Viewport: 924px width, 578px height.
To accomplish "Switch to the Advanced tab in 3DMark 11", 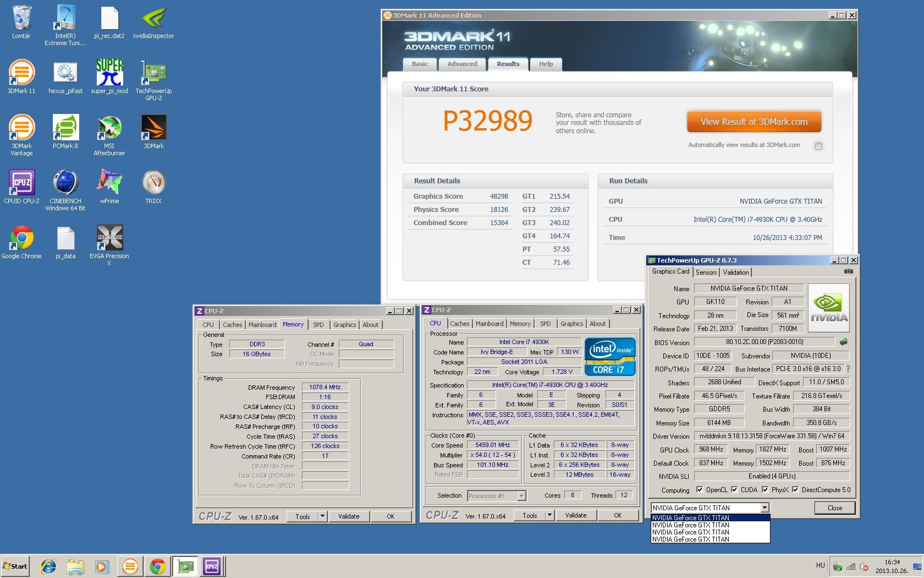I will (x=462, y=64).
